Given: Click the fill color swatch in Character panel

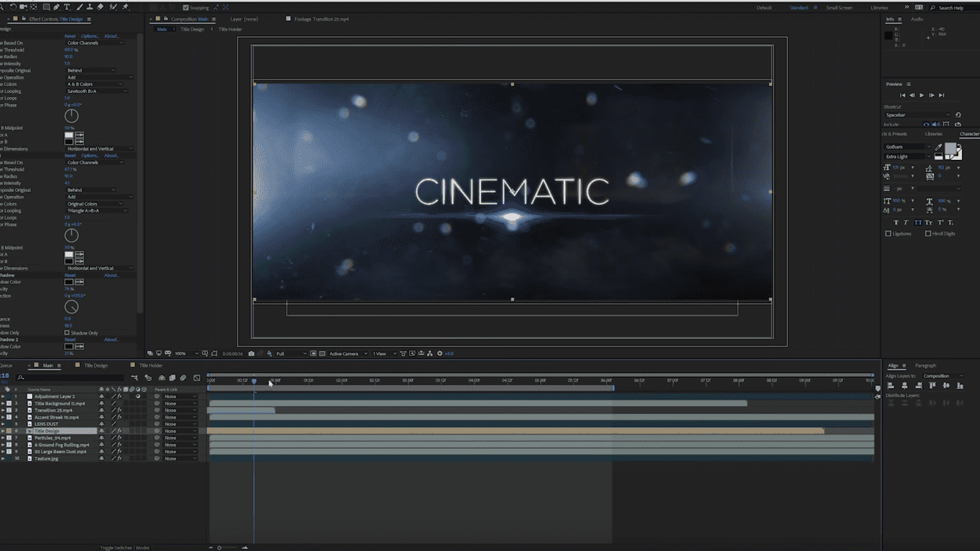Looking at the screenshot, I should (950, 147).
